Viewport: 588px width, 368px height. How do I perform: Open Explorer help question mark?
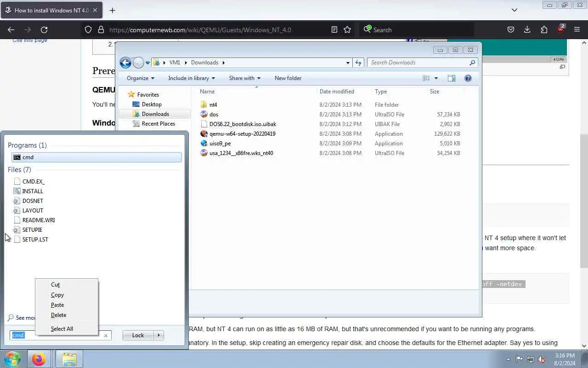[468, 78]
